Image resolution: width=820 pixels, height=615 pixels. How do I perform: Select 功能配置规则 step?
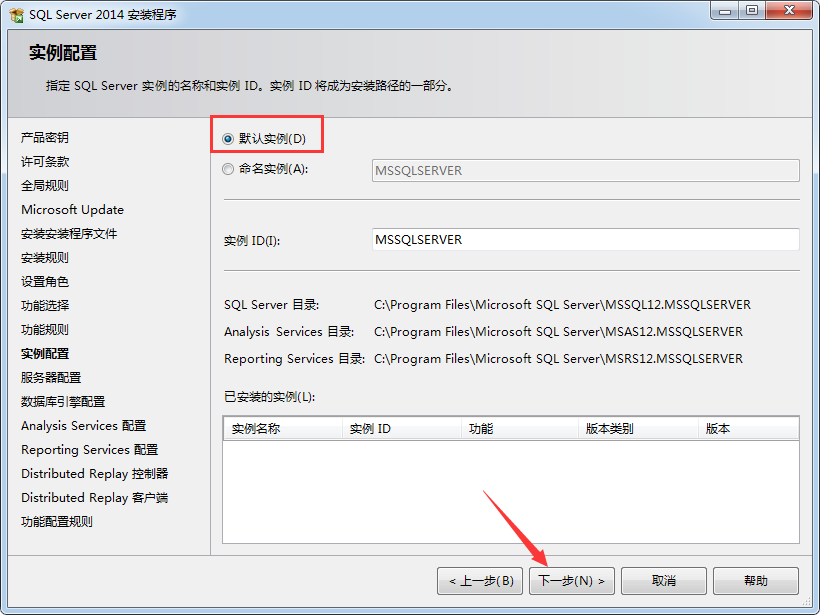click(x=57, y=522)
